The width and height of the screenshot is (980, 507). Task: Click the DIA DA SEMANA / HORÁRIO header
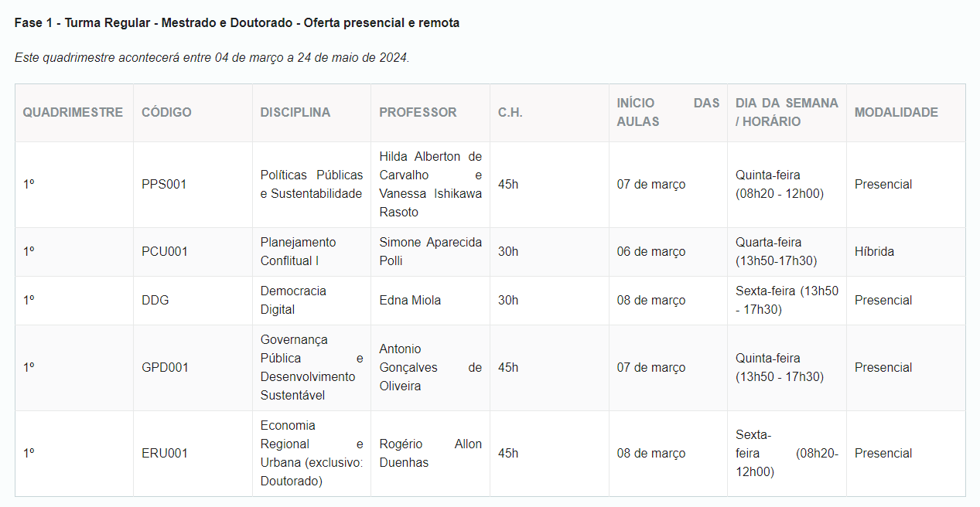click(x=786, y=112)
